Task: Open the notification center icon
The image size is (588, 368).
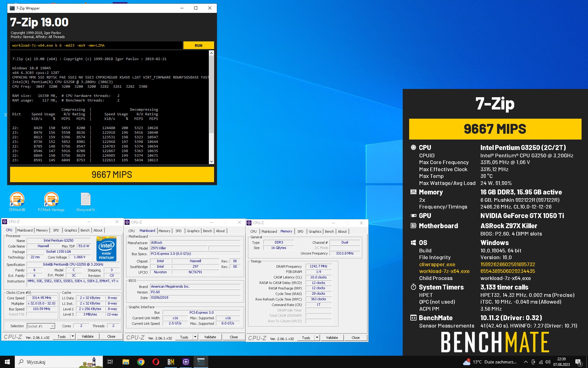Action: [x=578, y=362]
